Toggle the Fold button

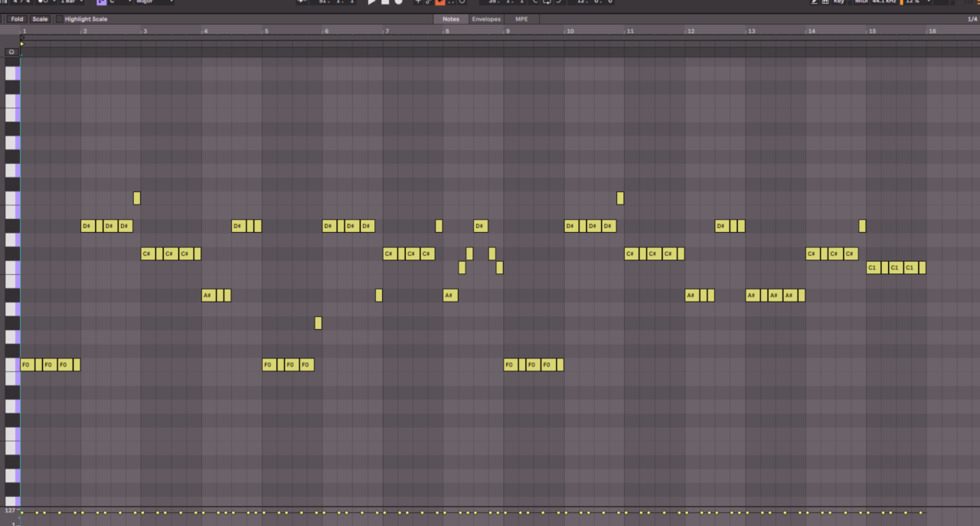point(17,19)
